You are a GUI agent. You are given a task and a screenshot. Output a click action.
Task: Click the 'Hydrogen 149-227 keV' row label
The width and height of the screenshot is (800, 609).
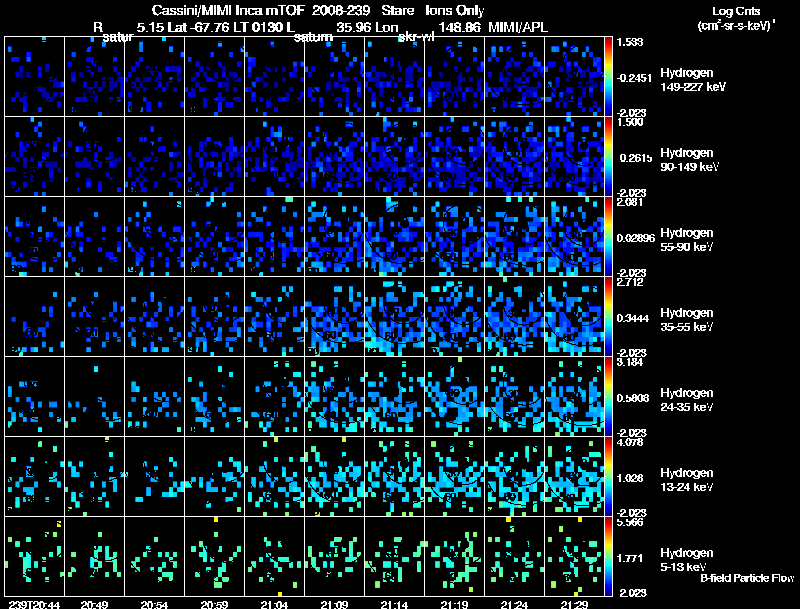[692, 80]
